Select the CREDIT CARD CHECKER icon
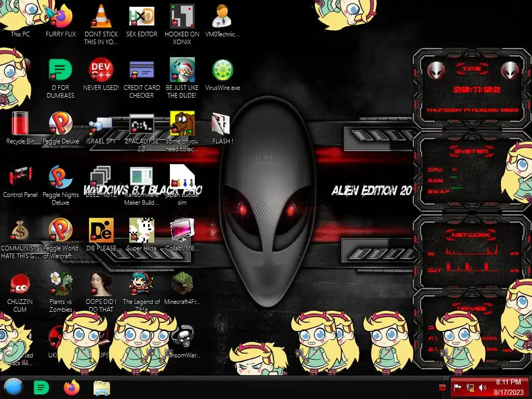532x399 pixels. [x=142, y=78]
